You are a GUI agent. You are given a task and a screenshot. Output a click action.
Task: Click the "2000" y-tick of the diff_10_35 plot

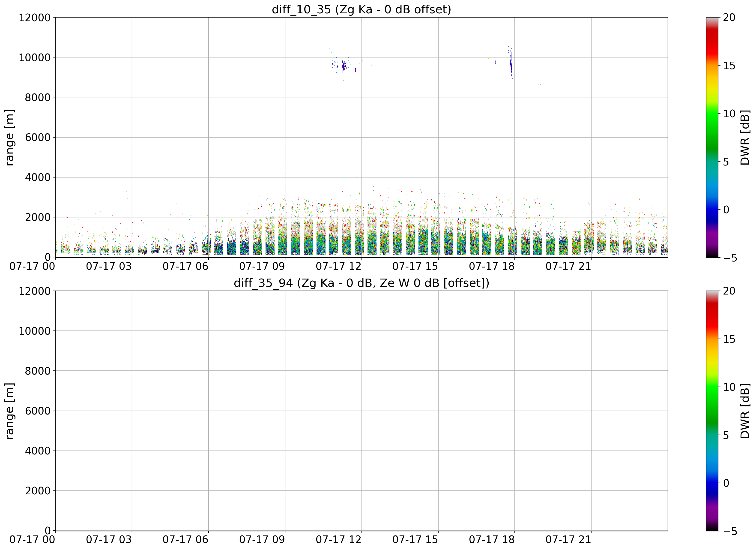[38, 217]
